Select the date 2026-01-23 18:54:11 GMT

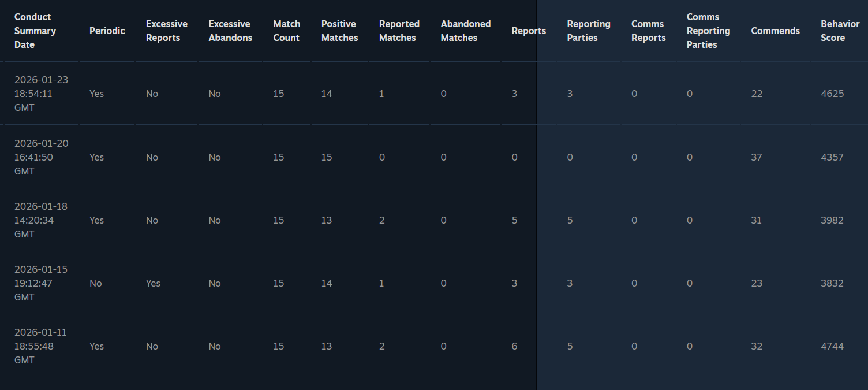[x=41, y=94]
